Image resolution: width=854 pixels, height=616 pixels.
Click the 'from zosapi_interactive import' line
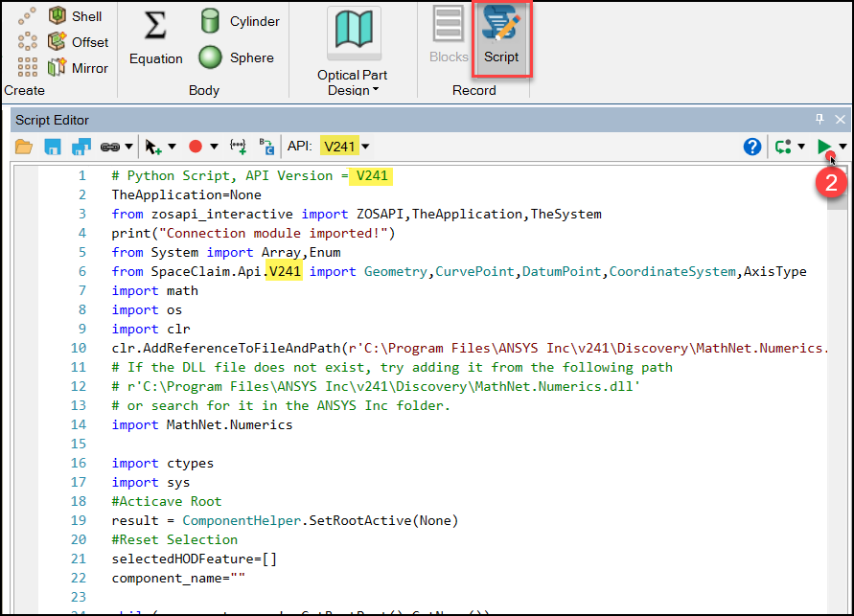(x=357, y=214)
